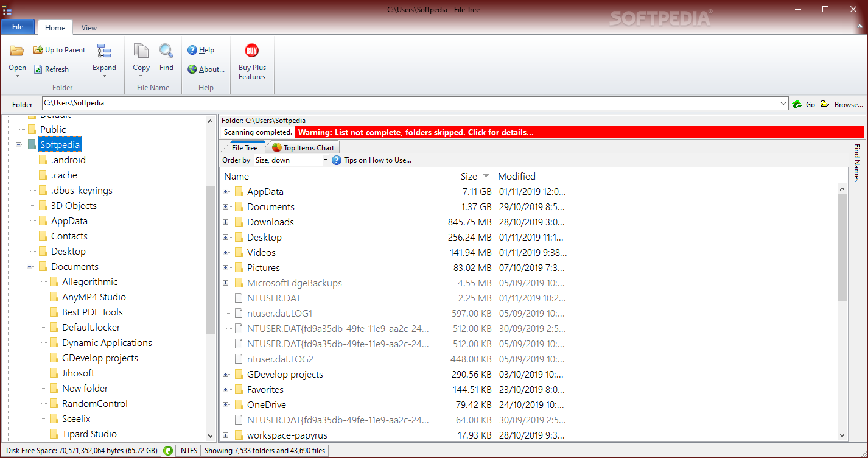Click the Softpedia folder icon in tree
The width and height of the screenshot is (868, 458).
coord(32,145)
